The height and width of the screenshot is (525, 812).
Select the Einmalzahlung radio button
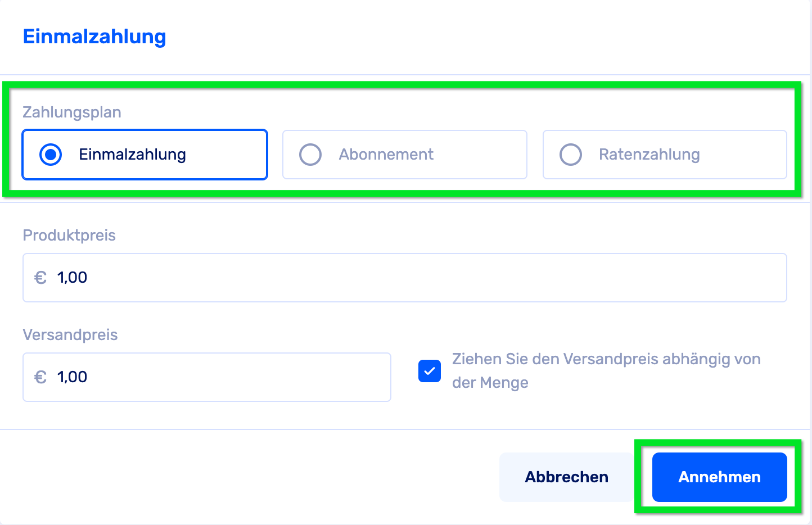(51, 155)
